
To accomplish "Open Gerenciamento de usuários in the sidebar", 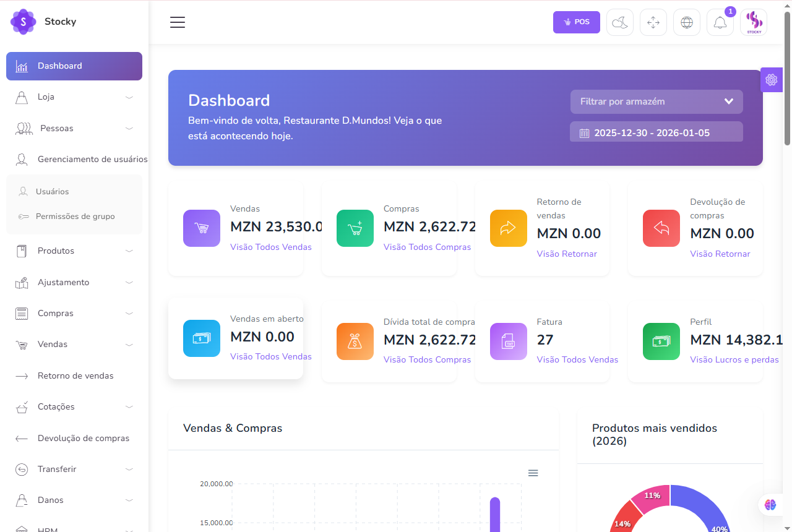I will tap(93, 159).
